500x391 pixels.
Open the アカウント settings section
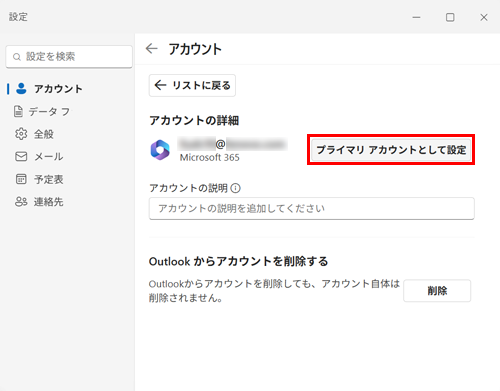(58, 89)
